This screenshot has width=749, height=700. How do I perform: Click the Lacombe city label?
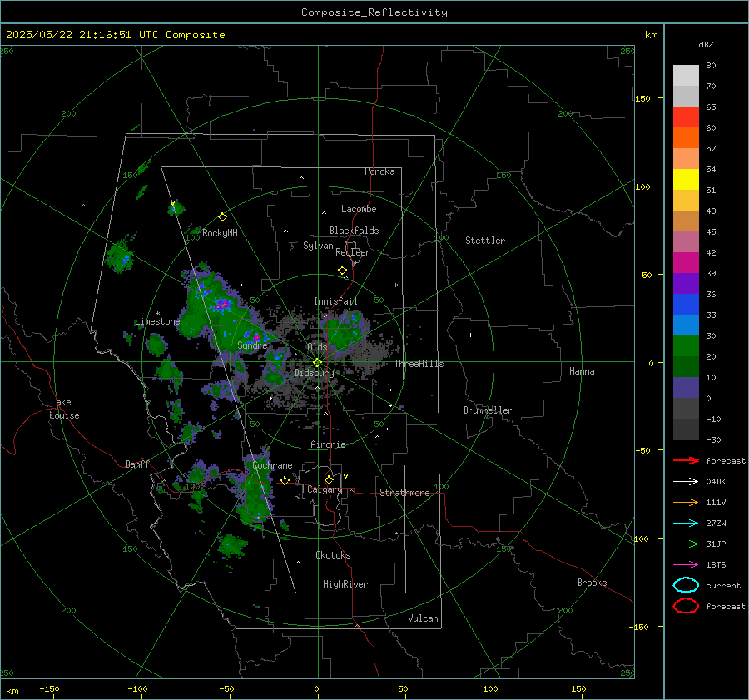359,209
